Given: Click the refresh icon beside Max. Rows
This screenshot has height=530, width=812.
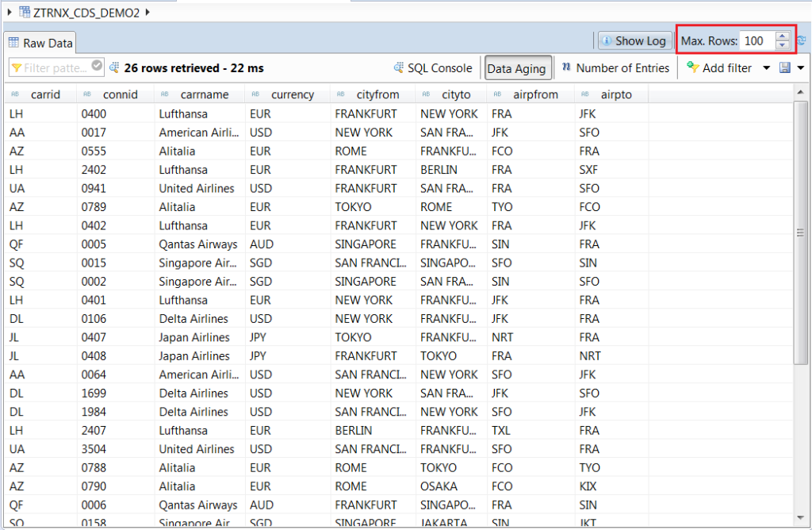Looking at the screenshot, I should 802,40.
